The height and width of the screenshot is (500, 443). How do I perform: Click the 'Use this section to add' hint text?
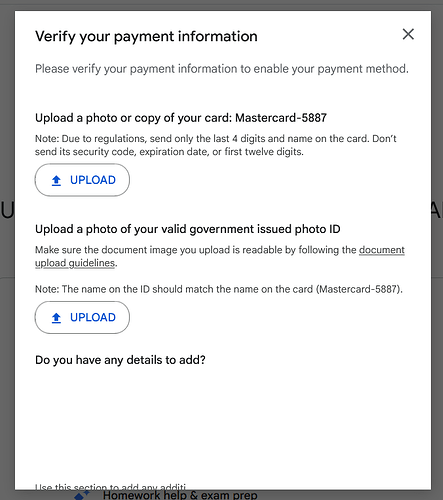110,487
